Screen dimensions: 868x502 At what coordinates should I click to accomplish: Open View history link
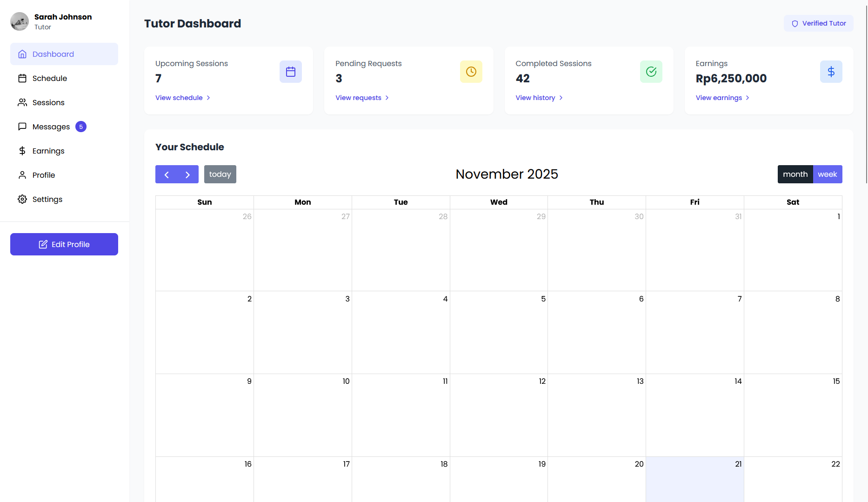click(x=539, y=98)
